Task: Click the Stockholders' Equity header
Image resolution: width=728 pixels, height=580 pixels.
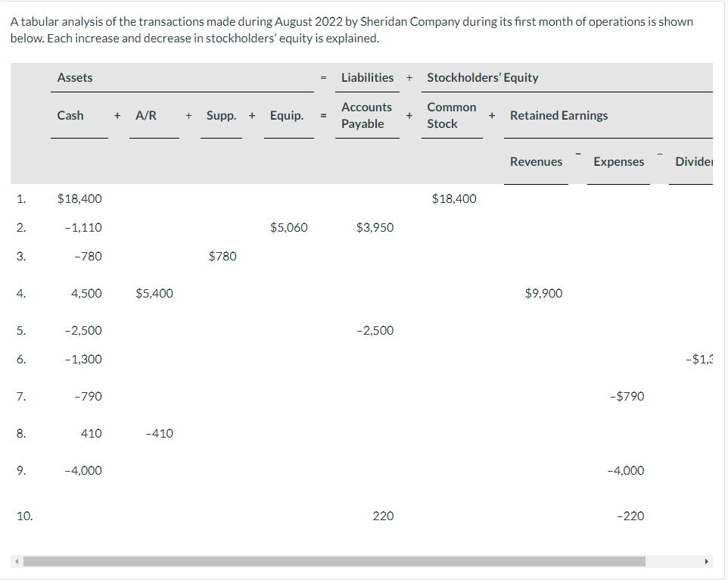Action: point(482,77)
